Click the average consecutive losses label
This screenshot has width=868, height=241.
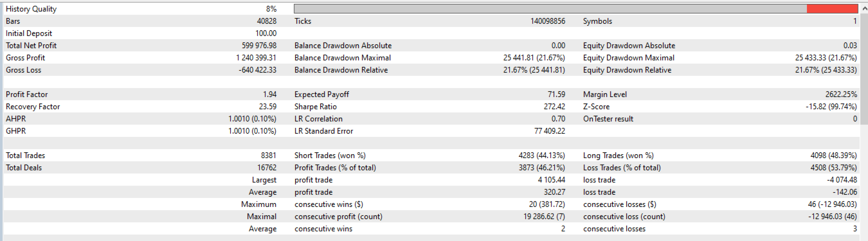click(x=615, y=229)
